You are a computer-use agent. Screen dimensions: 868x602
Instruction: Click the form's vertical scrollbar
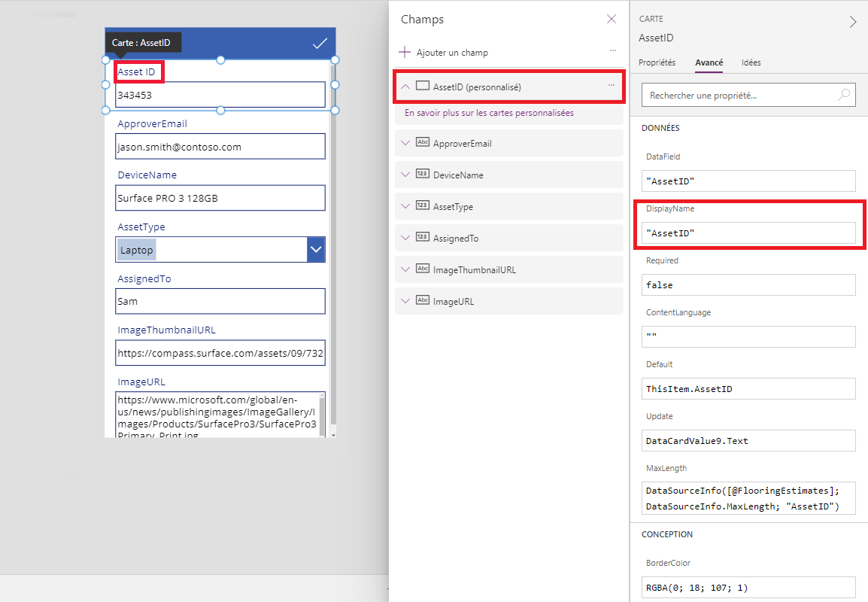point(333,244)
